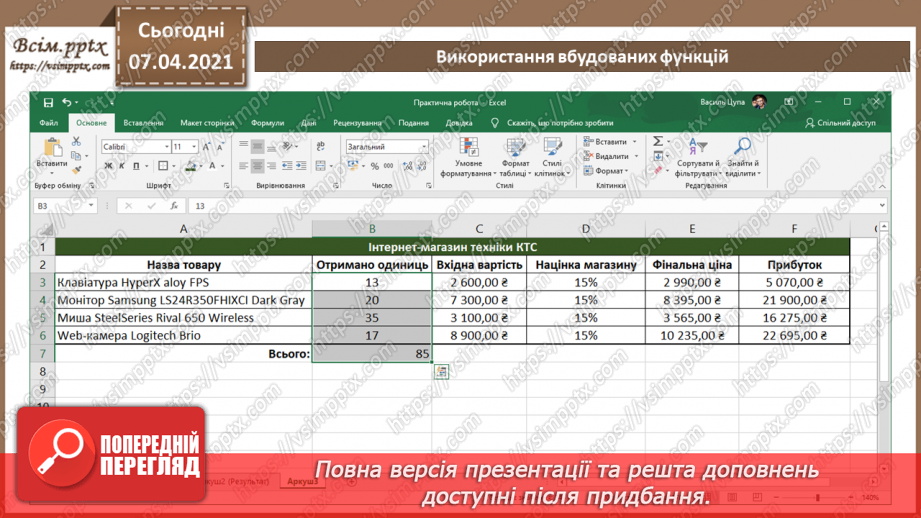Toggle italic (К) formatting

click(x=122, y=166)
